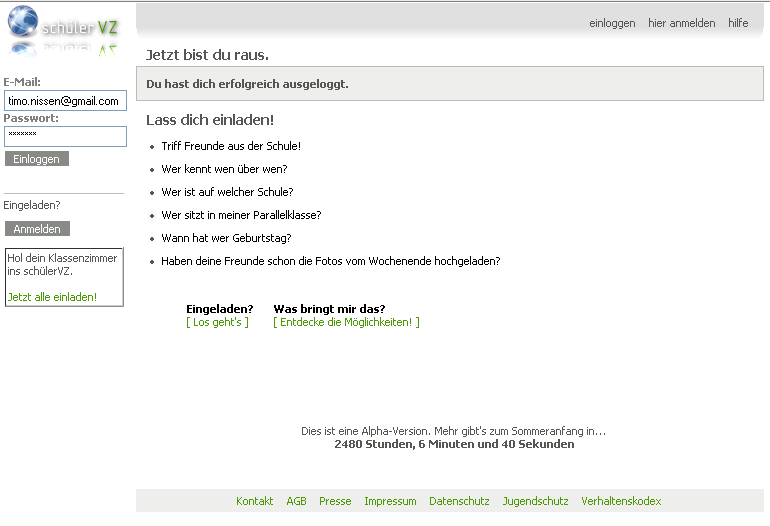The image size is (770, 526).
Task: Open the Presse footer link
Action: pyautogui.click(x=335, y=501)
